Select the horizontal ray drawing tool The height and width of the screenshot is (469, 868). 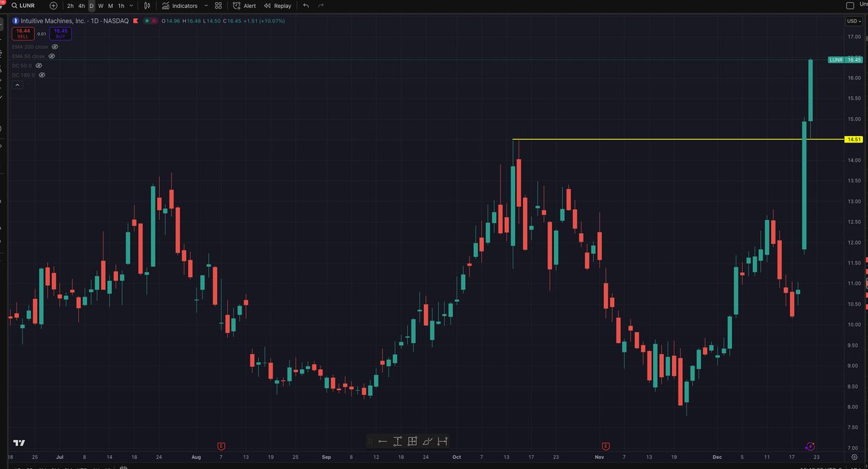pyautogui.click(x=383, y=441)
